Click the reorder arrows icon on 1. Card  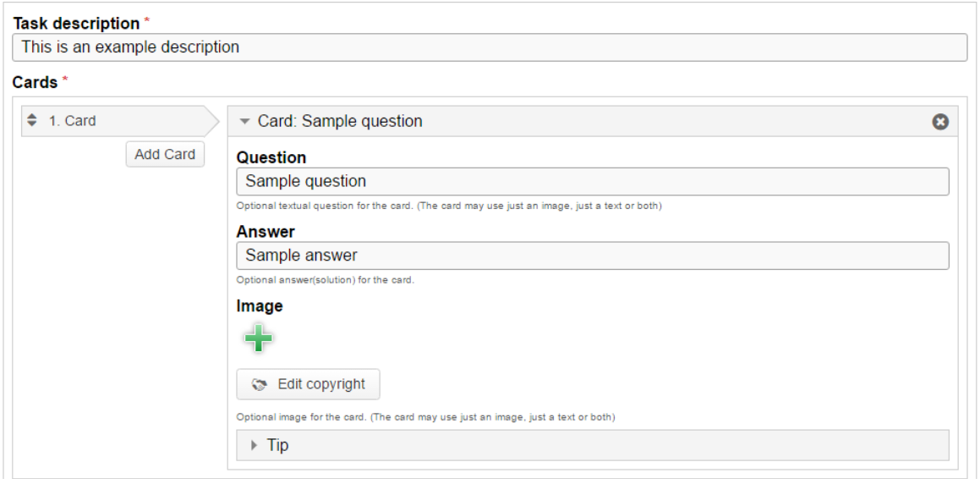[x=32, y=120]
